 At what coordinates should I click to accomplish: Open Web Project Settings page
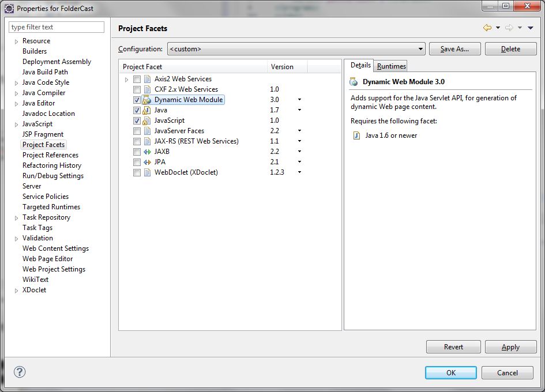pyautogui.click(x=54, y=269)
